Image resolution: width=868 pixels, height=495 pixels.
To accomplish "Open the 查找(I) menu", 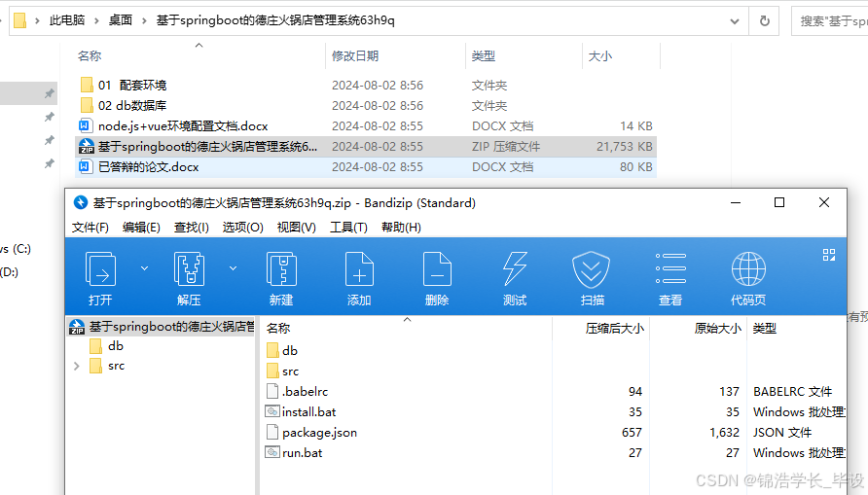I will (192, 228).
